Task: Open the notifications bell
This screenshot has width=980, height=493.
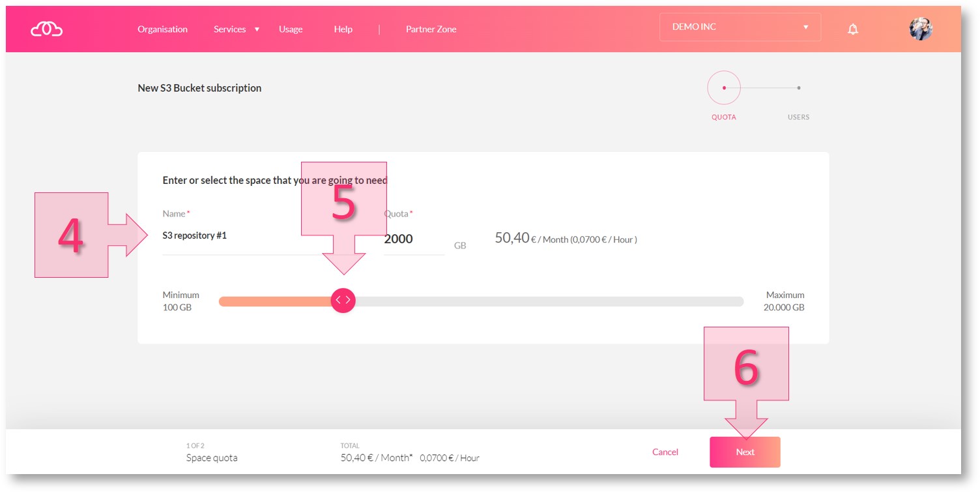Action: (852, 29)
